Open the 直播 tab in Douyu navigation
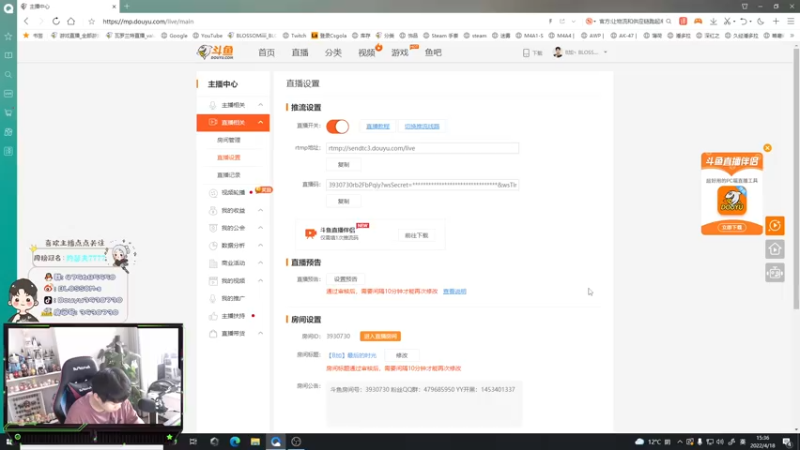This screenshot has height=450, width=800. coord(300,53)
